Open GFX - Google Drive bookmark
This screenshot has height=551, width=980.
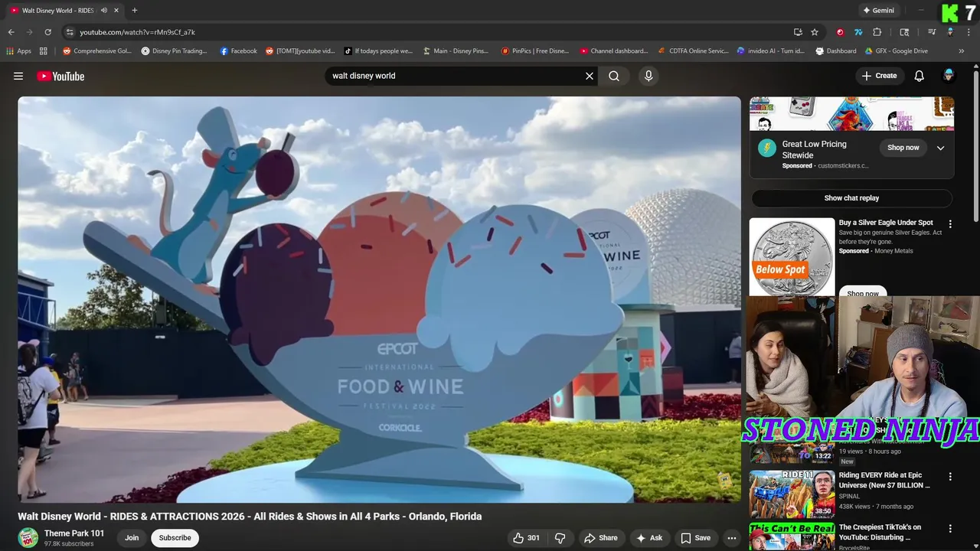click(897, 51)
